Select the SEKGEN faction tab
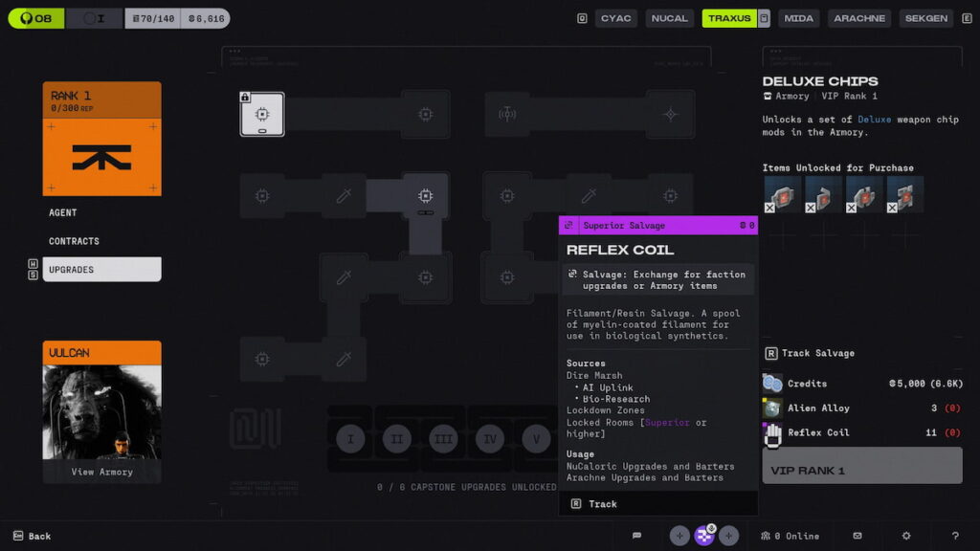 coord(926,18)
